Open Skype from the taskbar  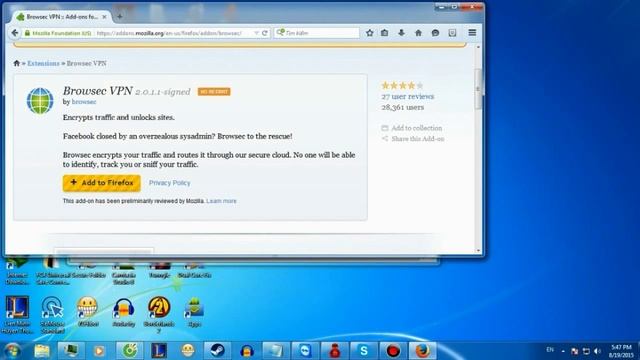click(364, 351)
